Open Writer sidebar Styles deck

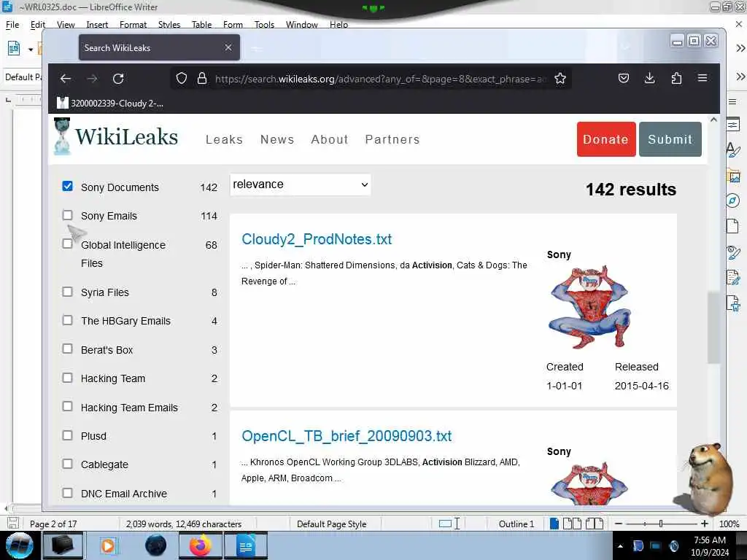(733, 150)
